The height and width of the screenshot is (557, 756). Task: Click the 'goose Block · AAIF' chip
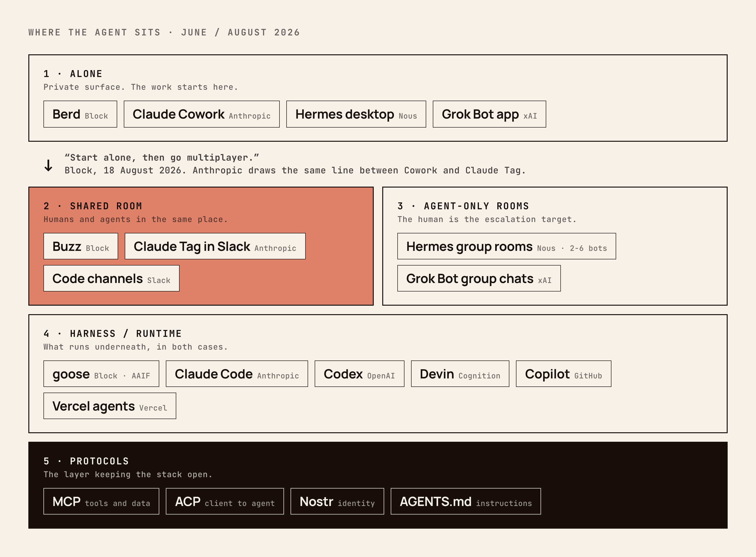[101, 374]
